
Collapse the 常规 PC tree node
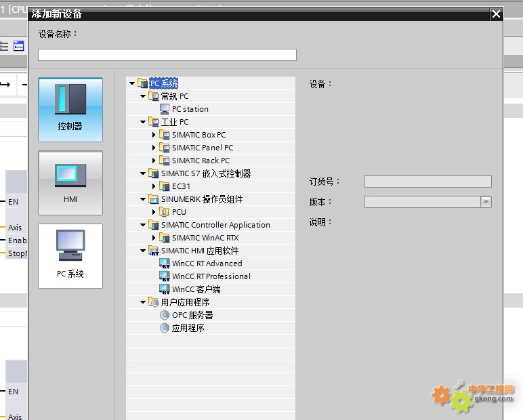(x=143, y=96)
